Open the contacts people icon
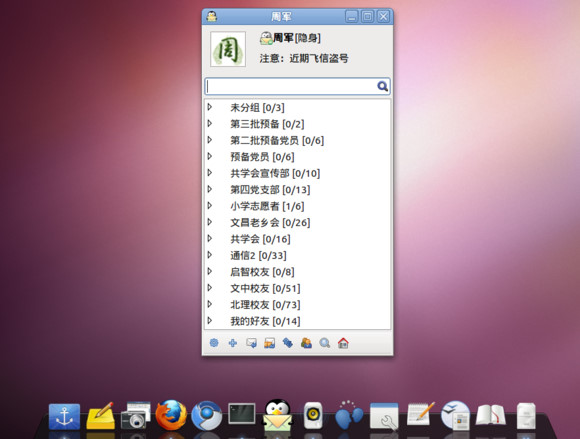 click(306, 343)
